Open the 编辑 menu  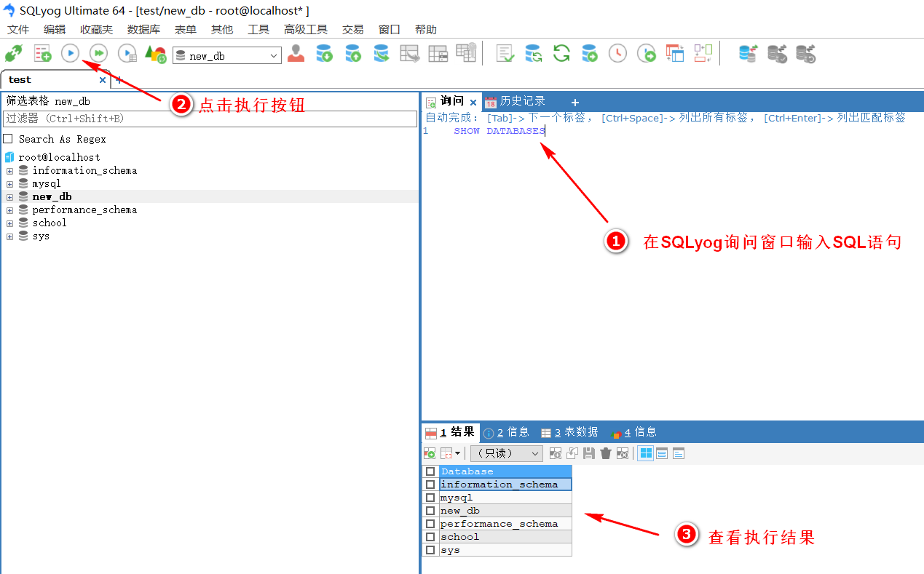click(x=55, y=29)
